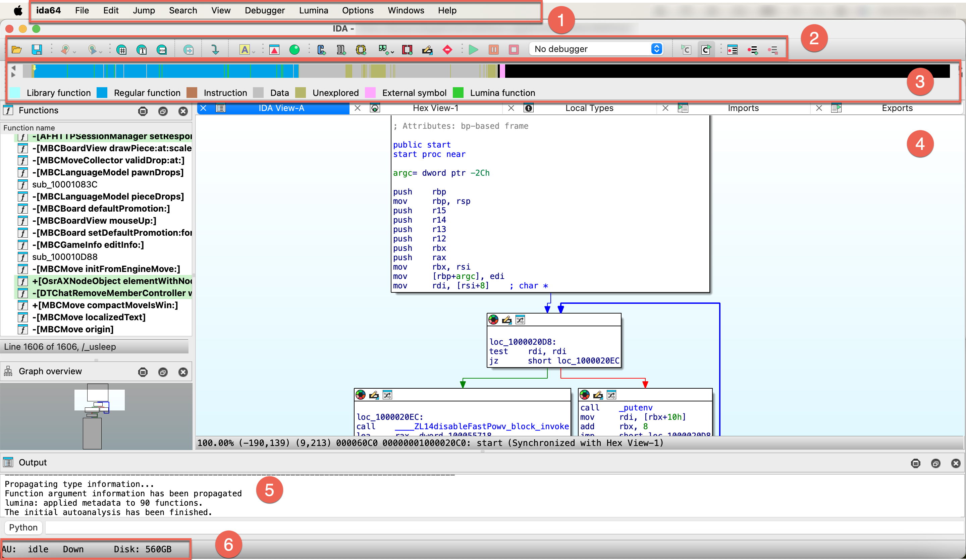The image size is (966, 560).
Task: Click the red breakpoint diamond icon
Action: pos(447,49)
